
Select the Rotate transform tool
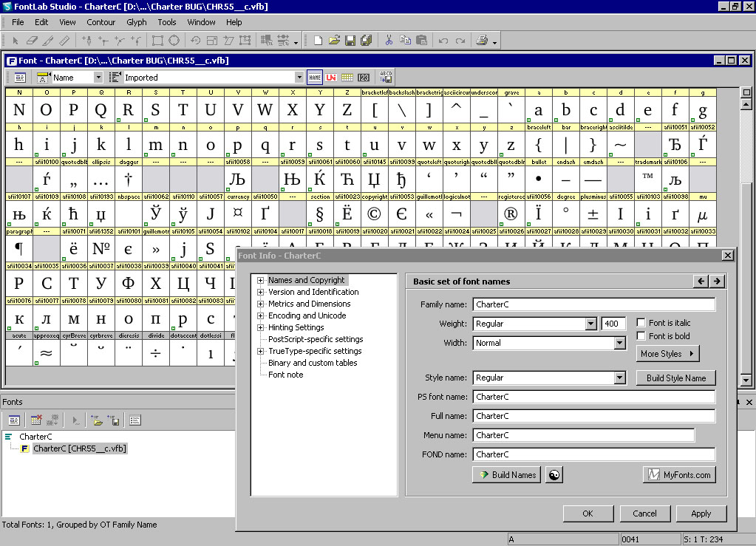[x=195, y=41]
